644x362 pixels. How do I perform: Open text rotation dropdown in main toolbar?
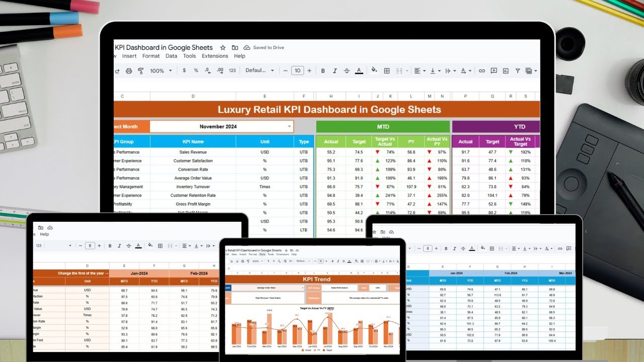tap(466, 71)
